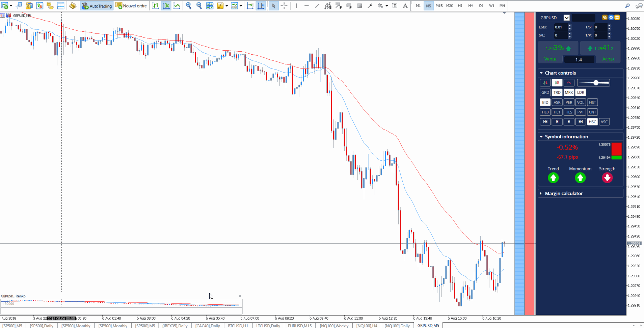644x328 pixels.
Task: Click the Vente sell button
Action: (x=551, y=59)
